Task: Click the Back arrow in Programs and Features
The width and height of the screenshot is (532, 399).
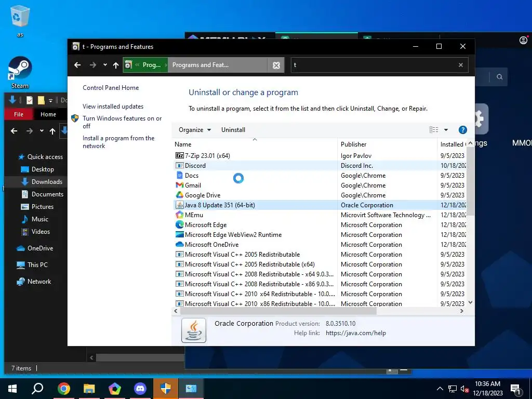Action: coord(77,65)
